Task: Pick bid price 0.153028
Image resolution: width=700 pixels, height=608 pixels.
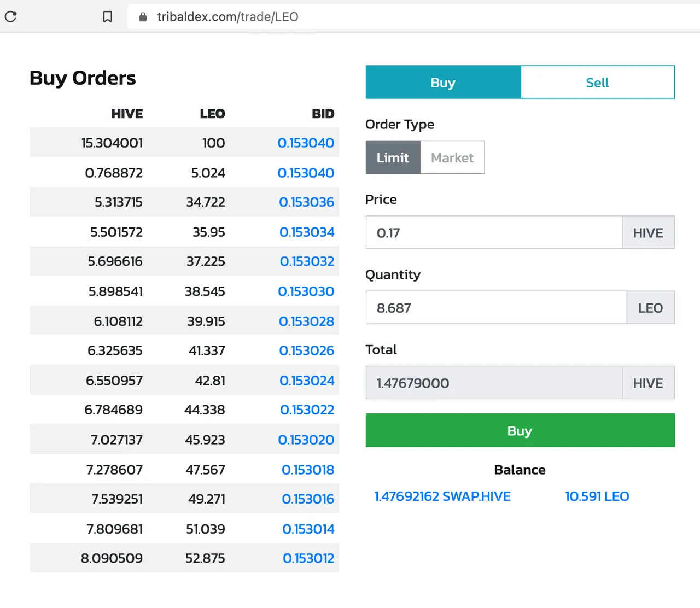Action: tap(306, 321)
